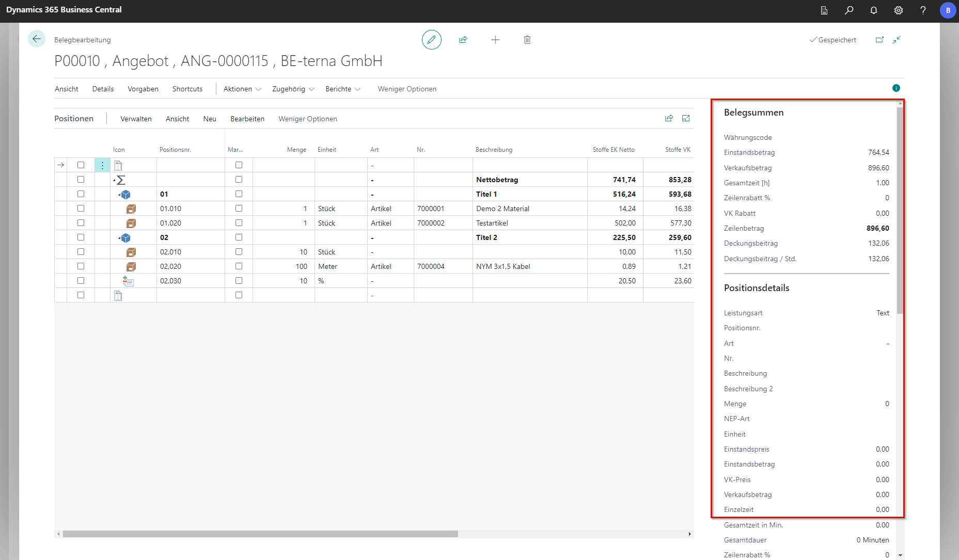
Task: Select the checkbox for row 01.010
Action: pos(81,209)
